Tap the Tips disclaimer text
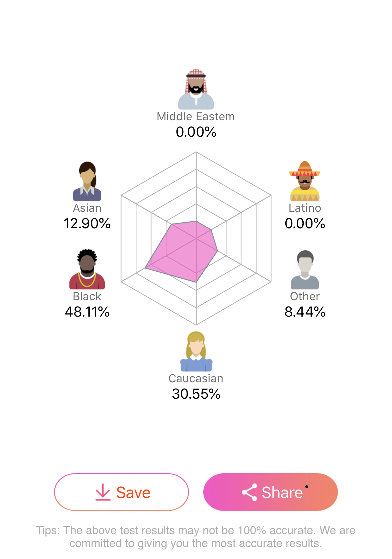This screenshot has width=392, height=559. [196, 537]
